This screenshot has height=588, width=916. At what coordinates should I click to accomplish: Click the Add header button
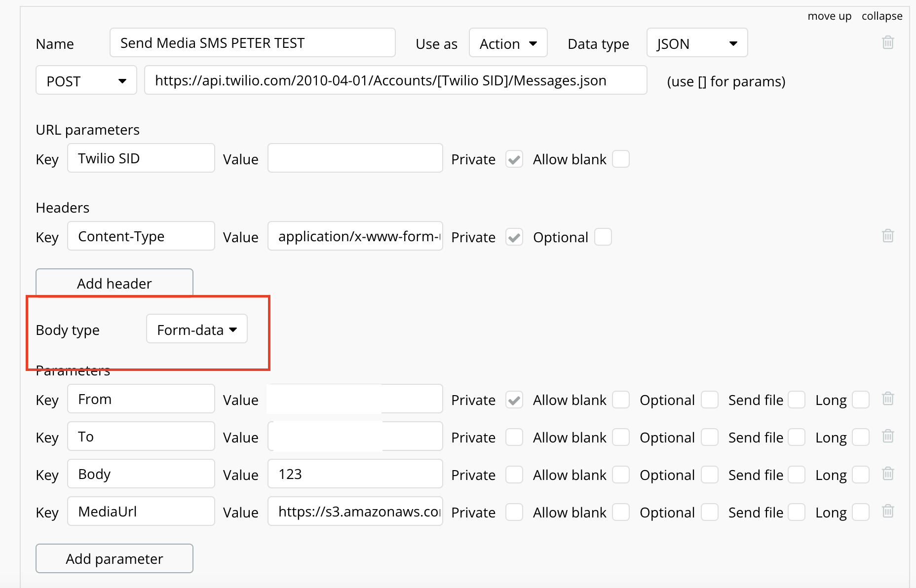point(114,283)
